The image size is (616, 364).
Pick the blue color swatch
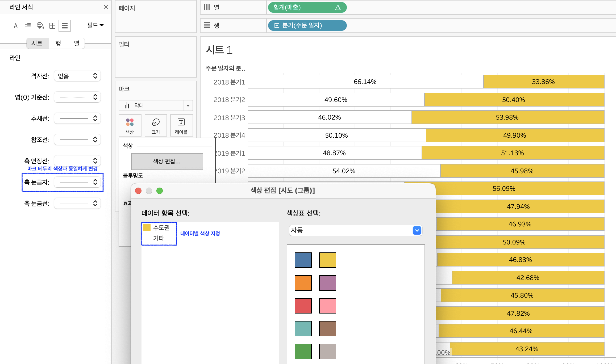[x=303, y=260]
